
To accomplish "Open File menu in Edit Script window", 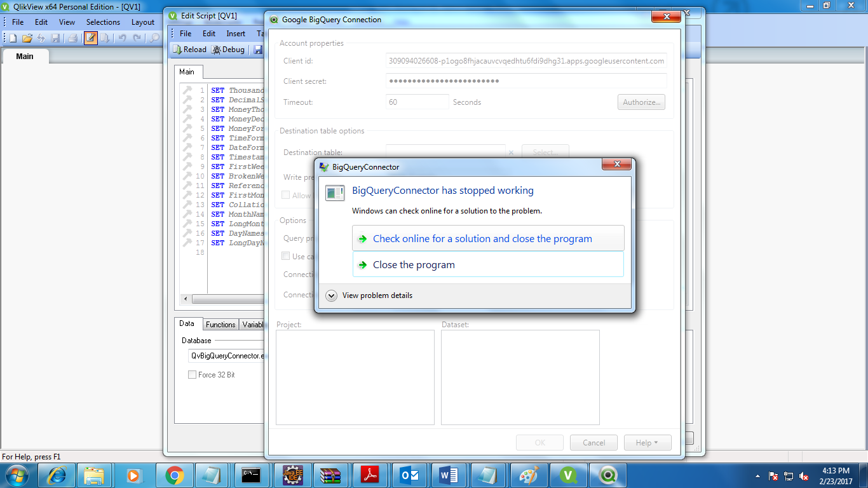I will tap(186, 34).
